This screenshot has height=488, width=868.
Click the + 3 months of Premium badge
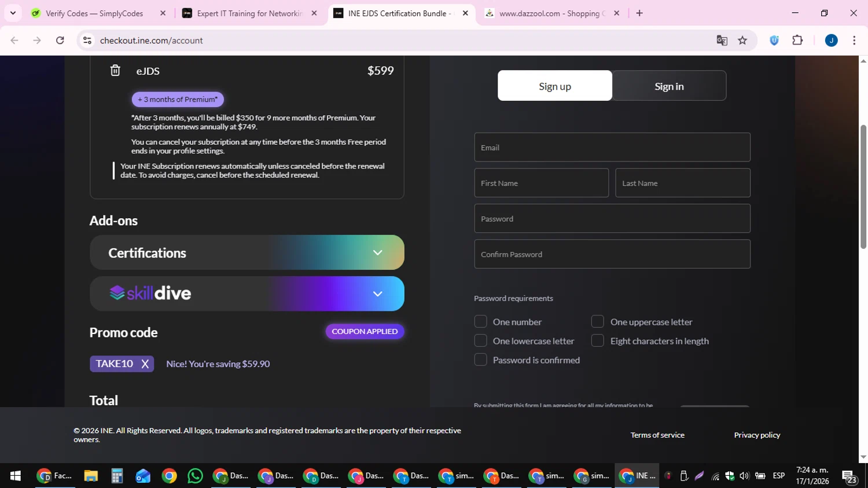pyautogui.click(x=178, y=99)
